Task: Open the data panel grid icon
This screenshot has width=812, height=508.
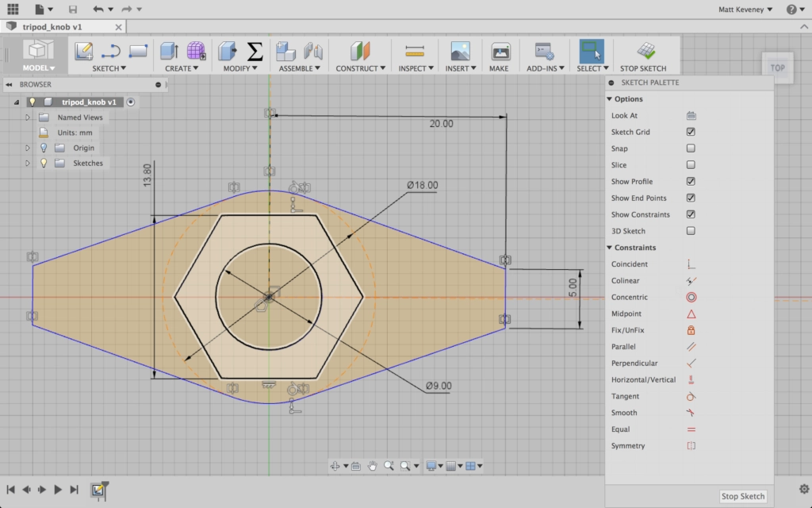Action: coord(13,9)
